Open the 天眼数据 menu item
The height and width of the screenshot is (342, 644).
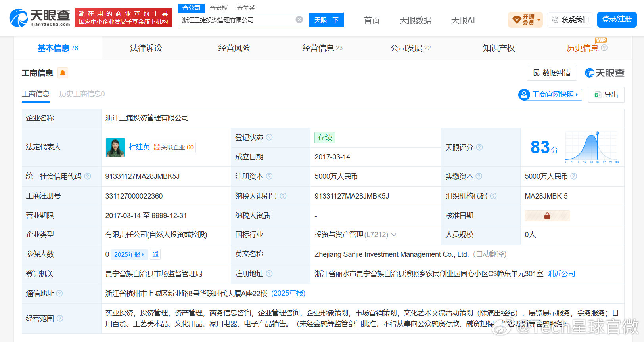click(416, 20)
